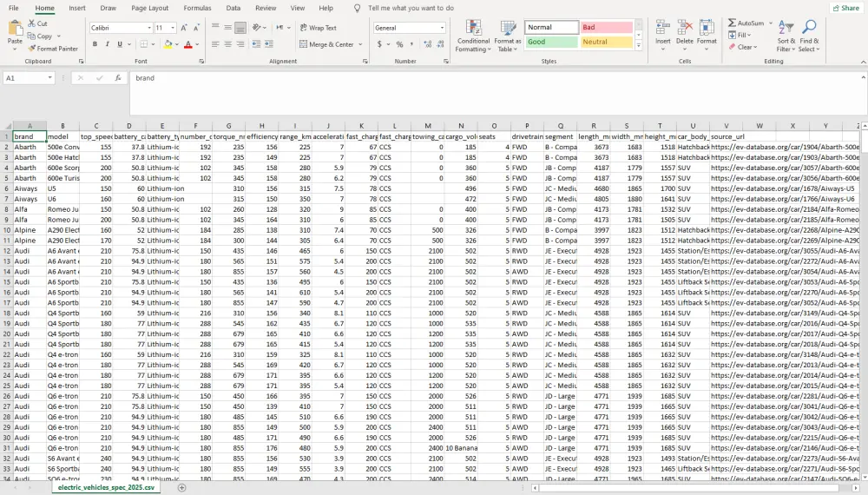Apply the red font color A
The height and width of the screenshot is (495, 868).
pyautogui.click(x=188, y=44)
